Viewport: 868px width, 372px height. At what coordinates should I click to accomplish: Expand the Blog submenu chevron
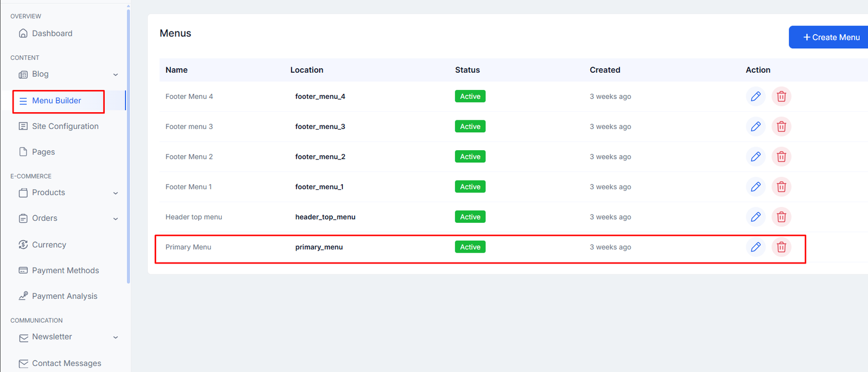(x=116, y=75)
